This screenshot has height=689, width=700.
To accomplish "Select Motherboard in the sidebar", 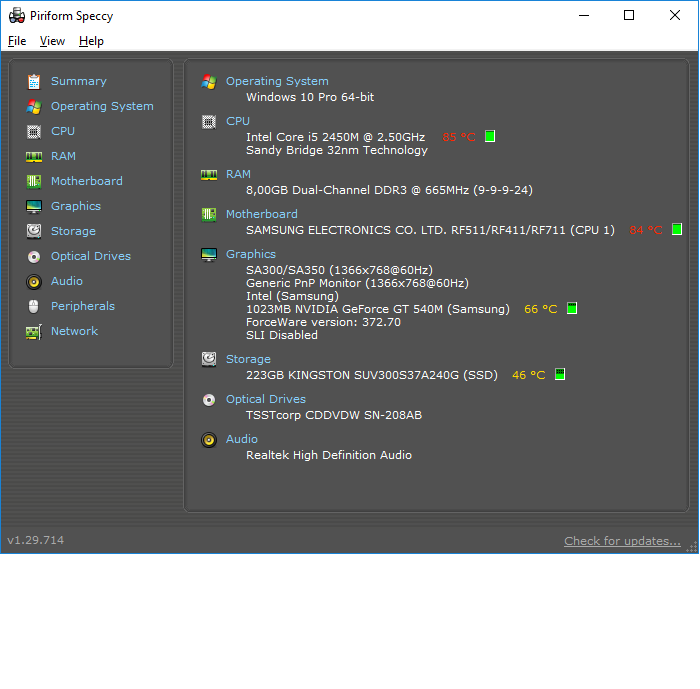I will point(87,181).
